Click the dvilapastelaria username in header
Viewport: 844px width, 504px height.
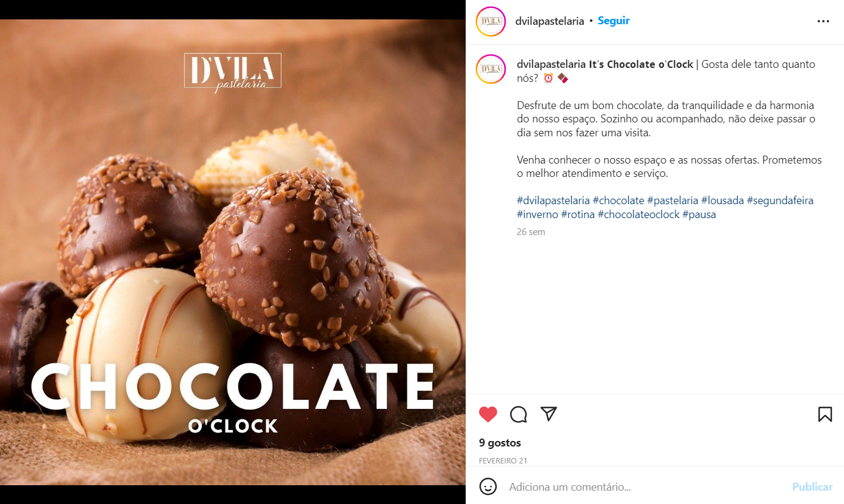[x=549, y=21]
